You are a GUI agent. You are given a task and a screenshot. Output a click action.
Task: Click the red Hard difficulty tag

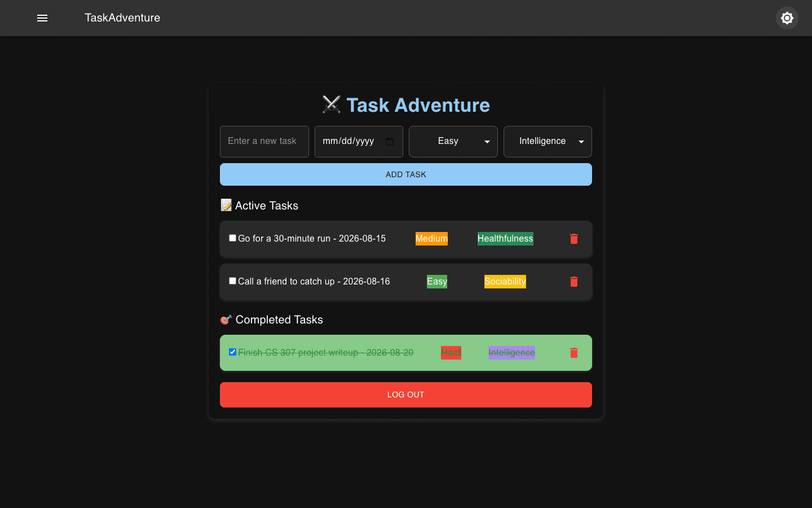[451, 353]
